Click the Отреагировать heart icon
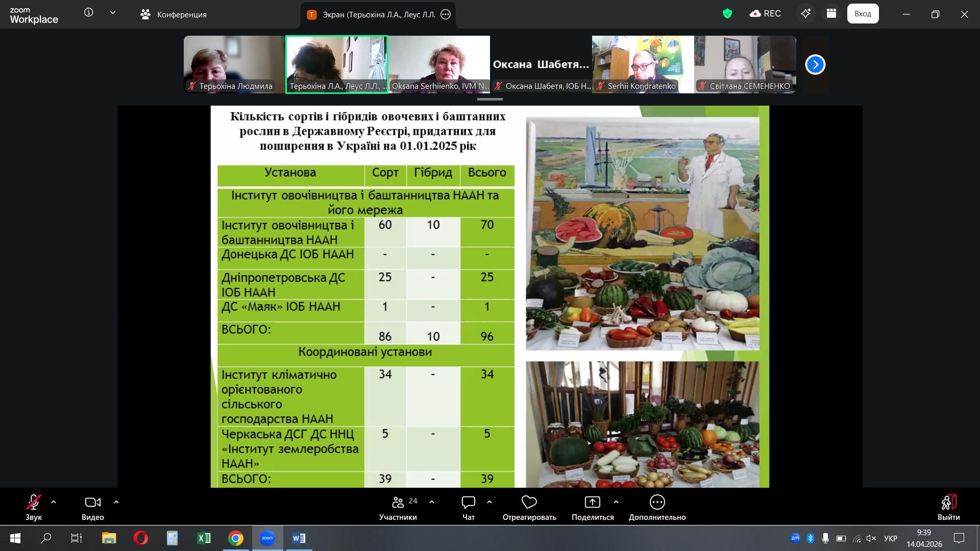Viewport: 980px width, 551px height. pos(529,503)
